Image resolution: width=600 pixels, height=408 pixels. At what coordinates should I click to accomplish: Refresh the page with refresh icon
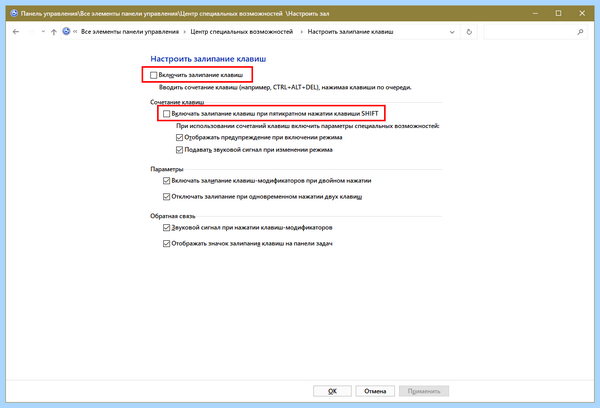pyautogui.click(x=469, y=32)
